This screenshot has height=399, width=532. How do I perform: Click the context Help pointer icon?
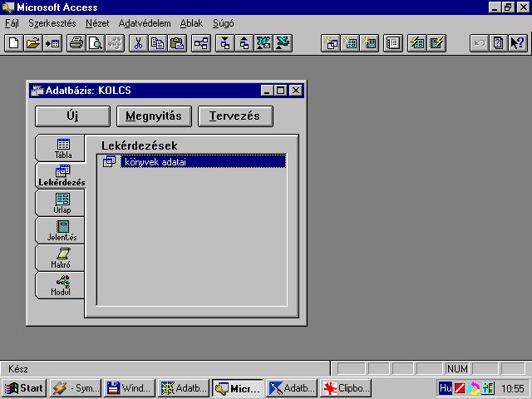518,43
